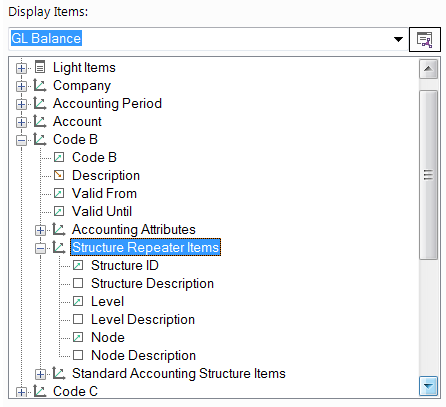Click the Light Items list icon

(x=40, y=67)
